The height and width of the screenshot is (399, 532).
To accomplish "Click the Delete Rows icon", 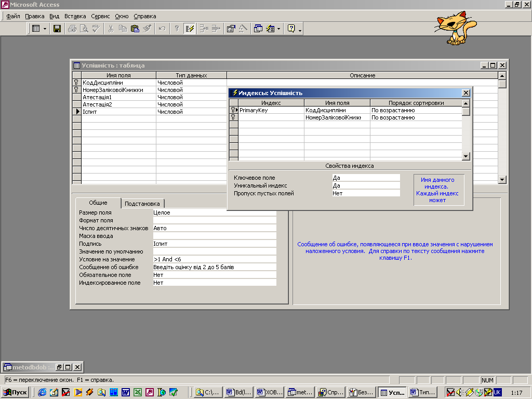I will click(x=216, y=29).
